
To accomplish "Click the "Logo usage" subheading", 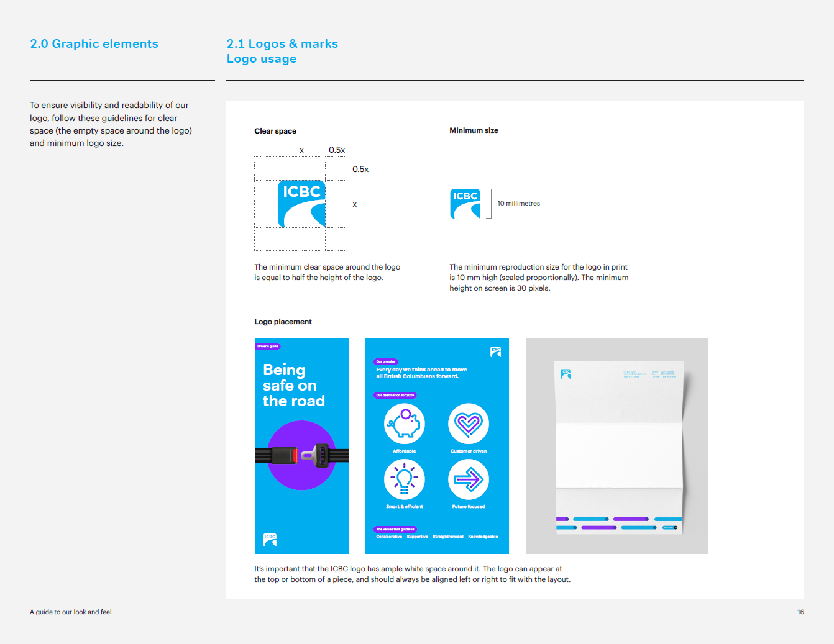I will [262, 59].
